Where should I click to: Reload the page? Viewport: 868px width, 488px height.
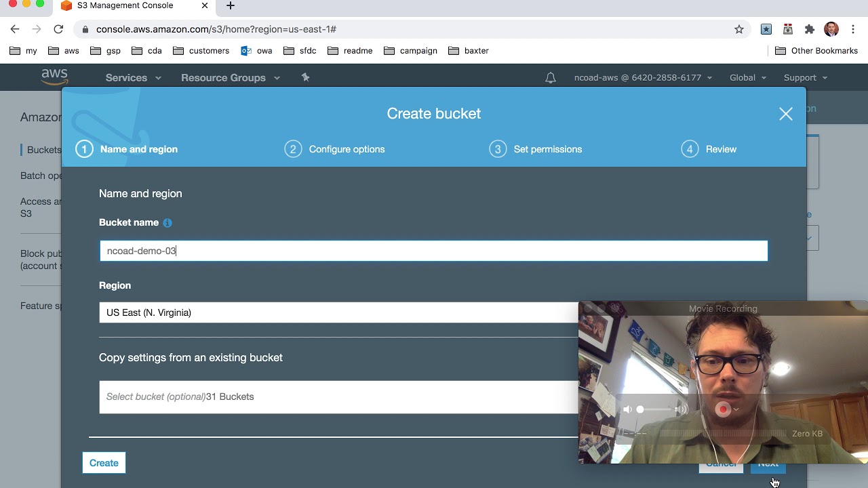point(58,29)
